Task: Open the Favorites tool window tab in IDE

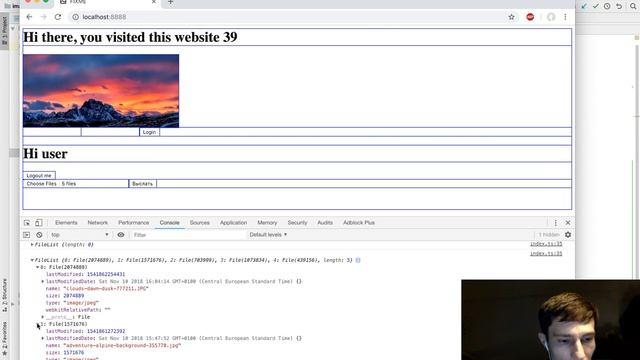Action: click(x=4, y=338)
